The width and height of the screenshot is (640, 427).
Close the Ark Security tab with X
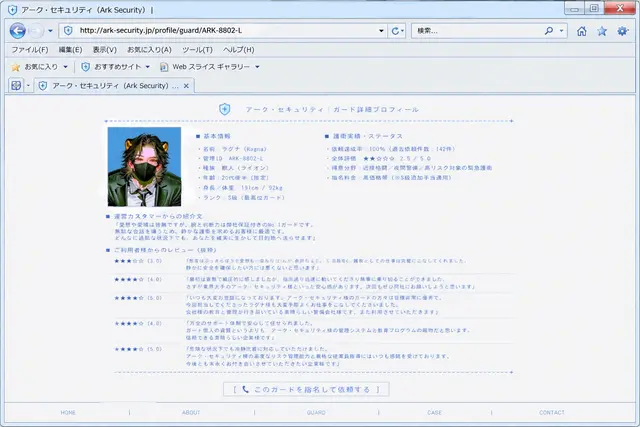186,86
